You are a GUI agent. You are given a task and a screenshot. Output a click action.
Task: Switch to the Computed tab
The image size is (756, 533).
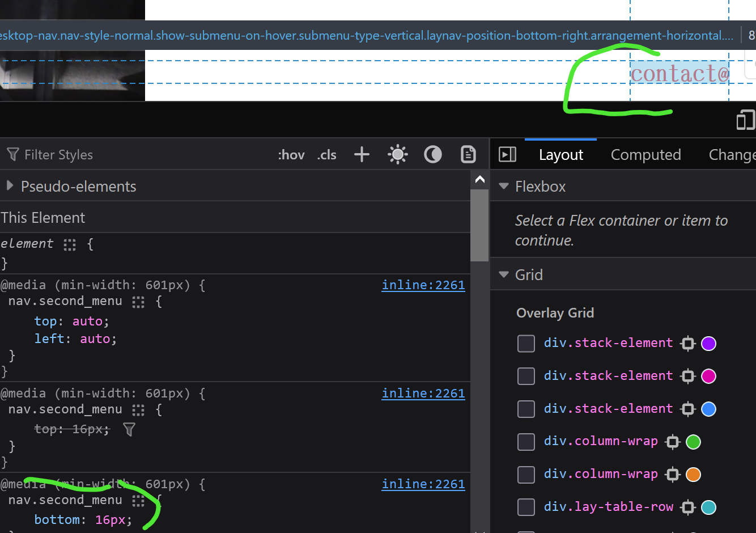coord(645,155)
